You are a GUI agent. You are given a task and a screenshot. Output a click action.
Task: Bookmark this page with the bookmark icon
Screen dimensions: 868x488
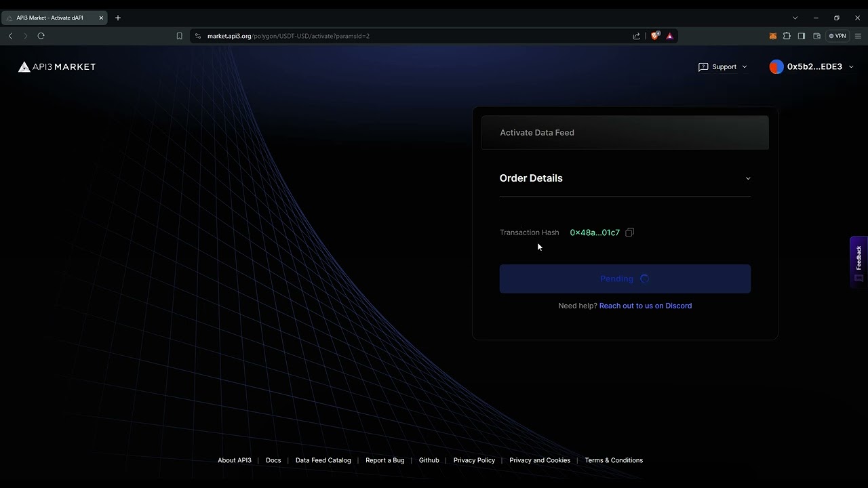[x=179, y=36]
